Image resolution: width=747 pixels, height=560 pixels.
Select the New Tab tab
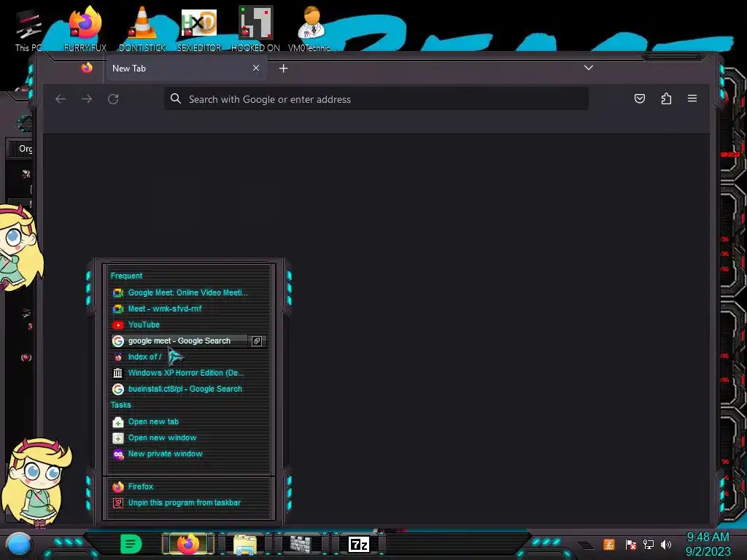pos(187,69)
